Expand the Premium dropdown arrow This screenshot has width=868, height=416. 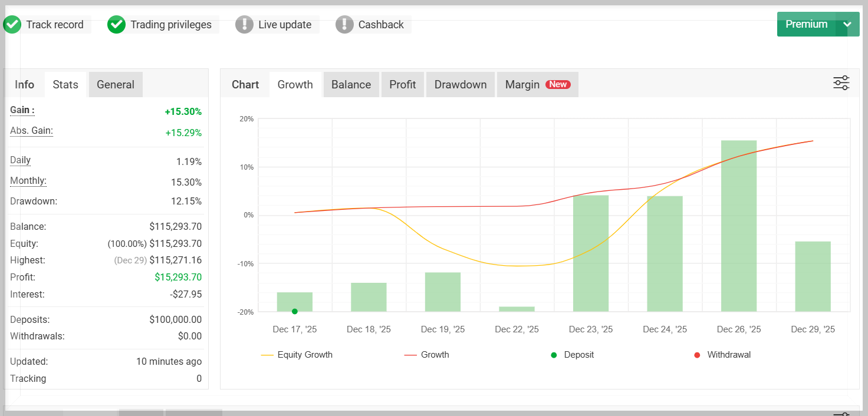(847, 24)
